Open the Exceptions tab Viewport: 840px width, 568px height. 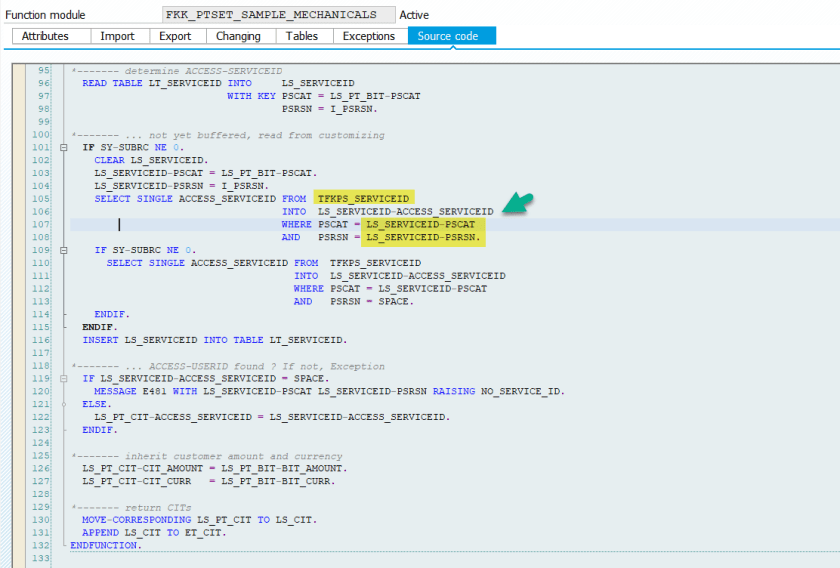coord(368,36)
